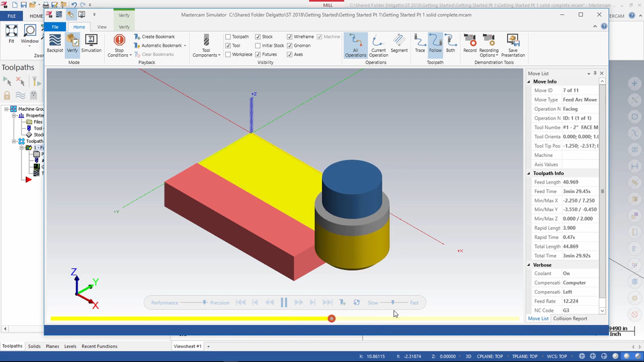
Task: Select the Verify ribbon tab
Action: [124, 27]
